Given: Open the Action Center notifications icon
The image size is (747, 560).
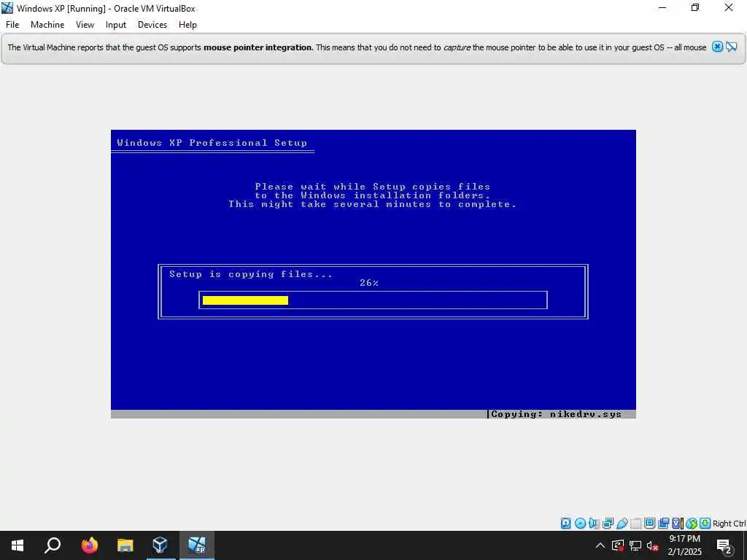Looking at the screenshot, I should 724,545.
